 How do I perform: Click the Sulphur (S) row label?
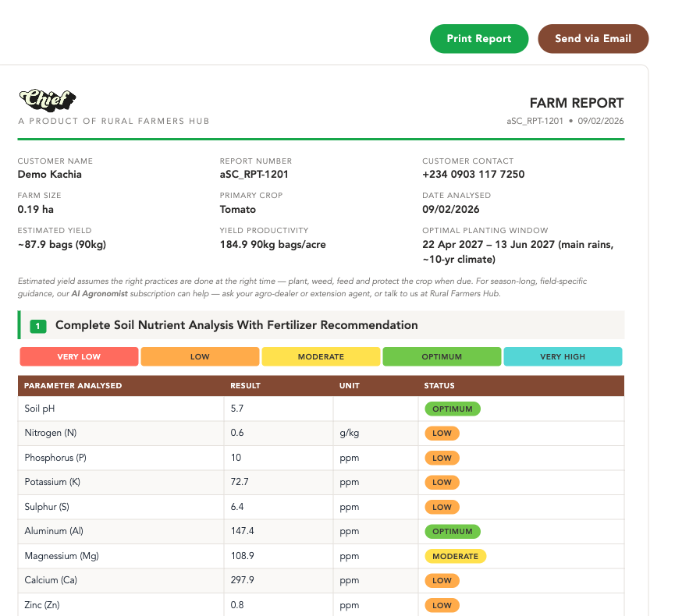(47, 507)
